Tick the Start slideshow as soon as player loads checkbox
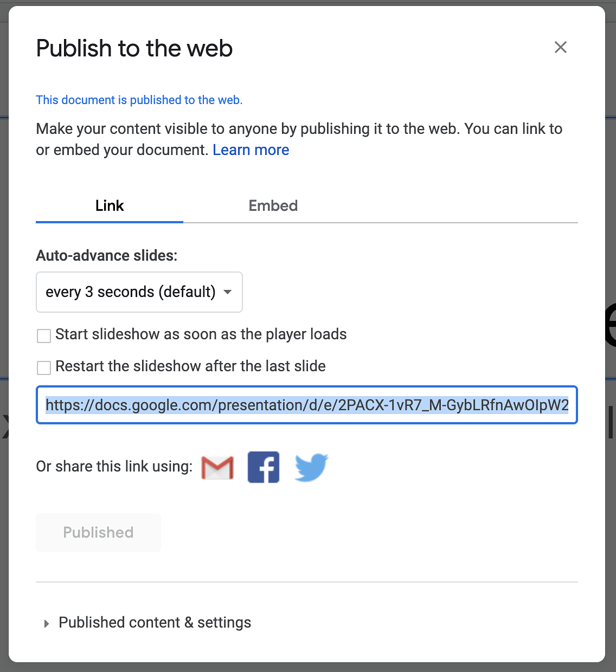The width and height of the screenshot is (616, 672). (x=44, y=336)
